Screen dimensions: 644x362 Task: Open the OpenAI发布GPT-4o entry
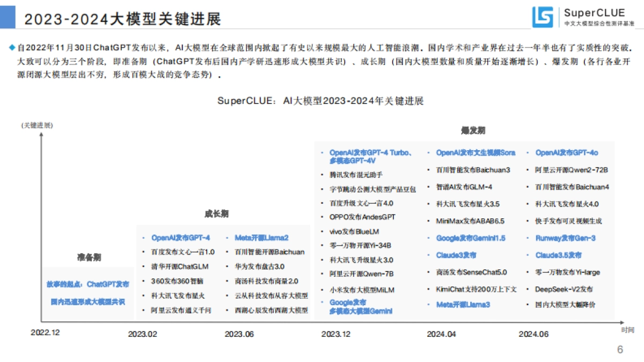566,153
